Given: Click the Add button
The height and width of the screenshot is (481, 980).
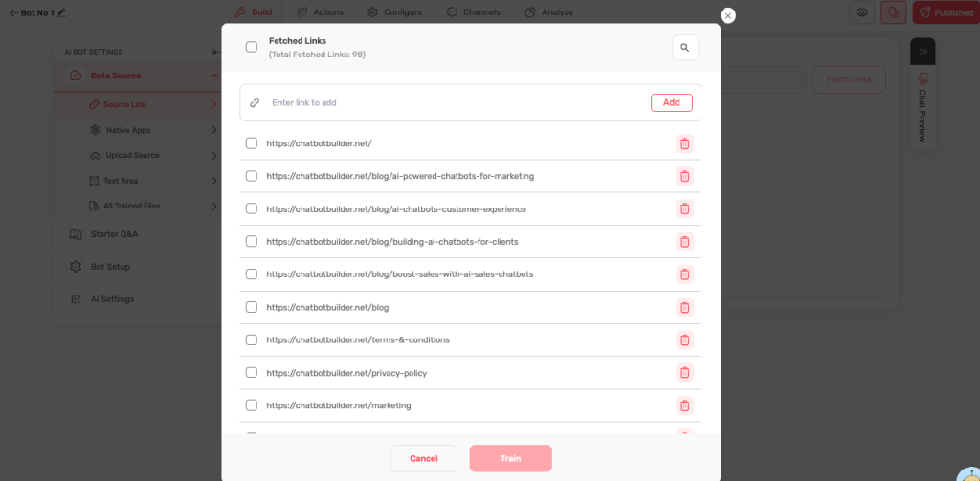Looking at the screenshot, I should (x=671, y=103).
